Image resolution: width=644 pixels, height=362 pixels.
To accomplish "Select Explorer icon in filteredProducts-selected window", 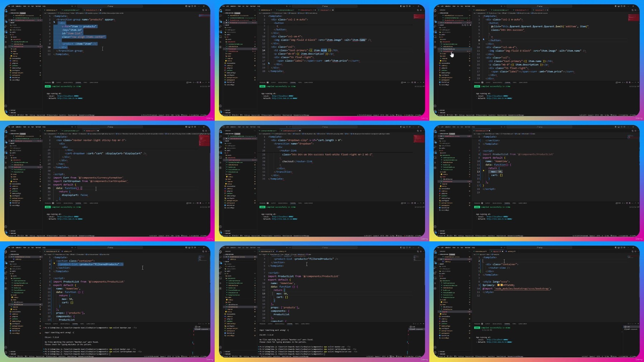I will point(6,253).
